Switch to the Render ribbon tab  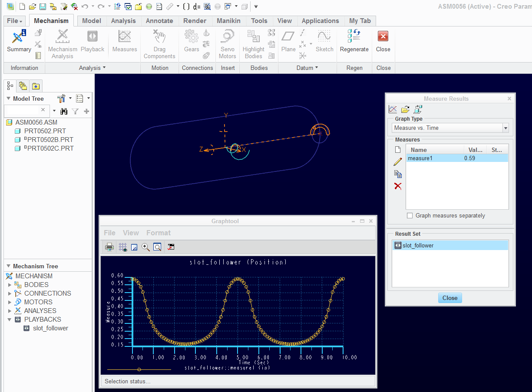(195, 21)
